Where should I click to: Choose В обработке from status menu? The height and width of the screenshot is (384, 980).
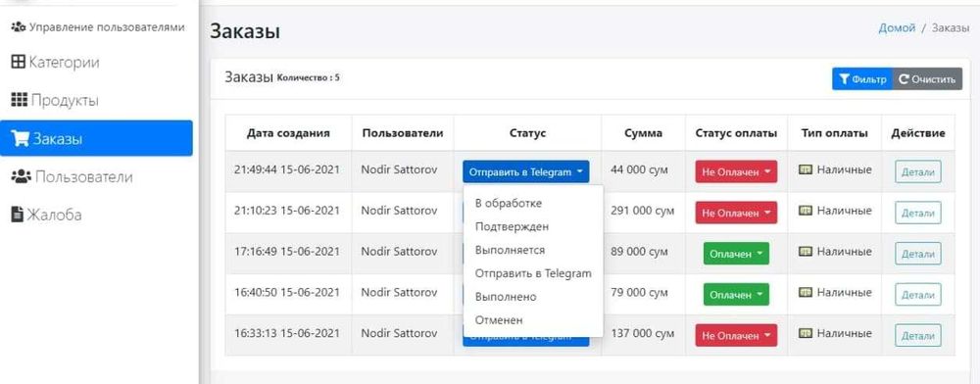click(508, 203)
